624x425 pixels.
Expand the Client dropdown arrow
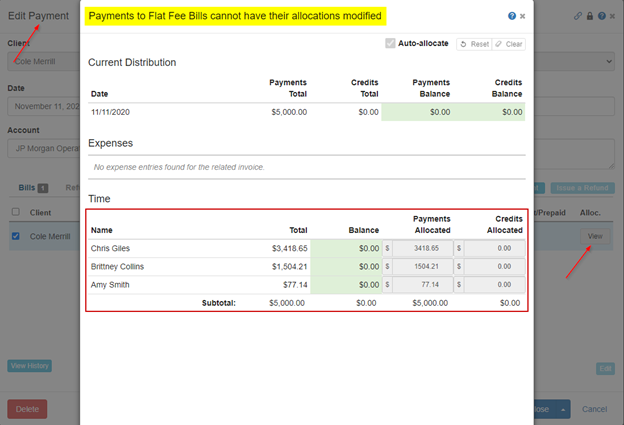point(609,61)
